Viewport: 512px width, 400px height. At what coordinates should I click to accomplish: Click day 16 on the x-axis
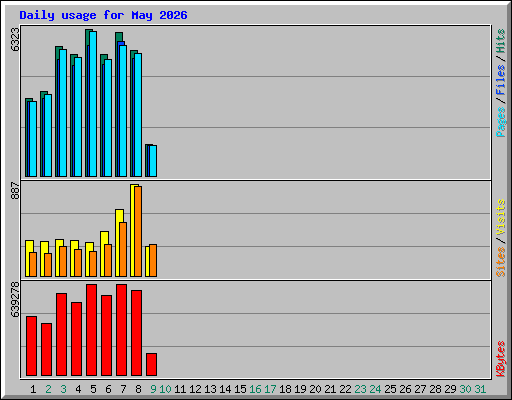(255, 389)
